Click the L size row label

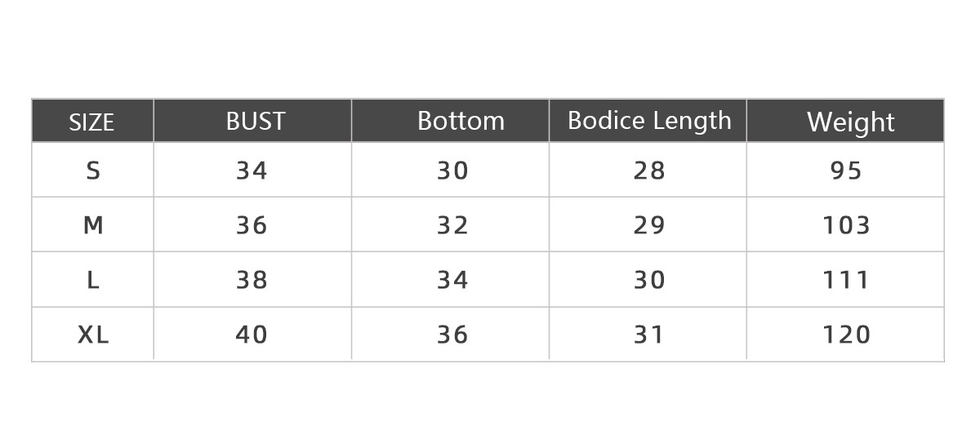pyautogui.click(x=93, y=280)
